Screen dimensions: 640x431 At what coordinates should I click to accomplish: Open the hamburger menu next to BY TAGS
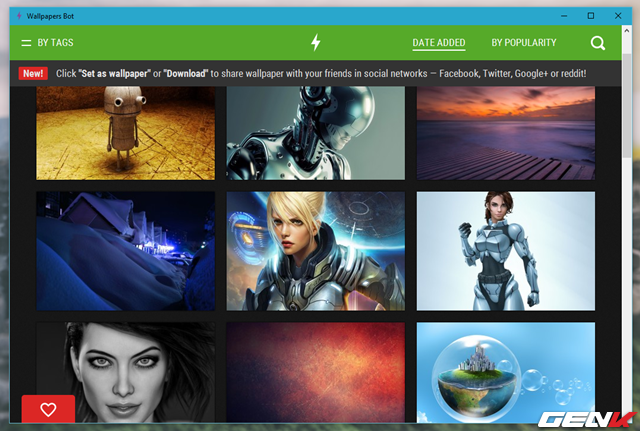[26, 43]
